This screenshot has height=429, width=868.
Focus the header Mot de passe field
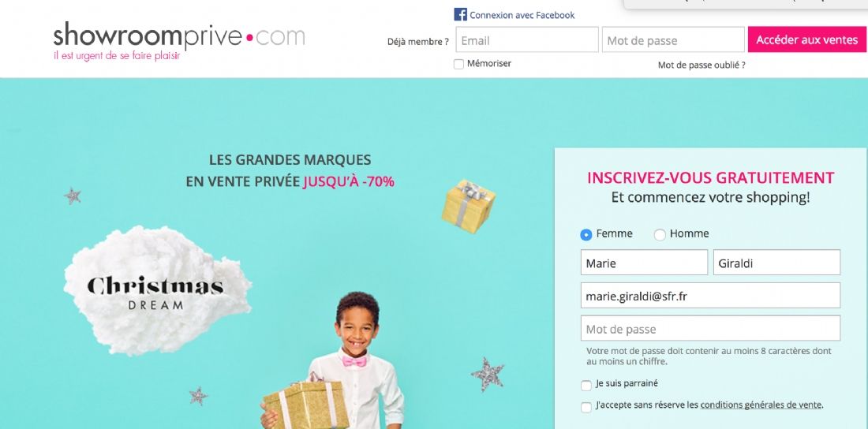673,39
